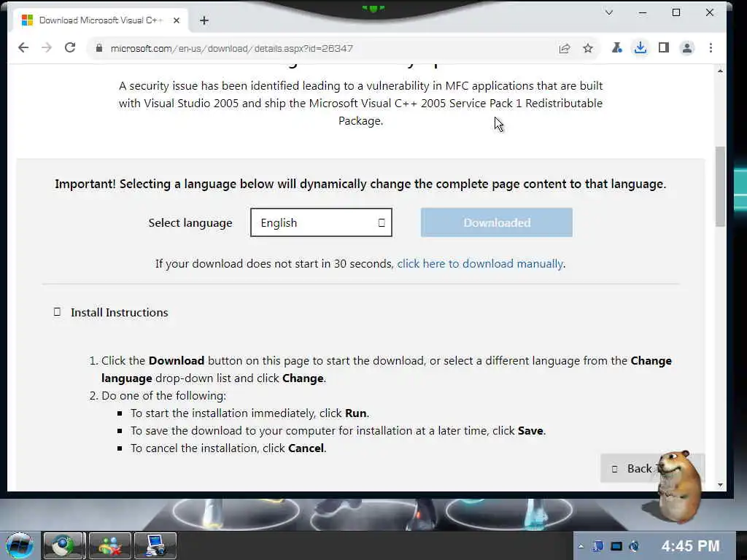This screenshot has width=747, height=560.
Task: Click the vertical scrollbar thumb
Action: (720, 187)
